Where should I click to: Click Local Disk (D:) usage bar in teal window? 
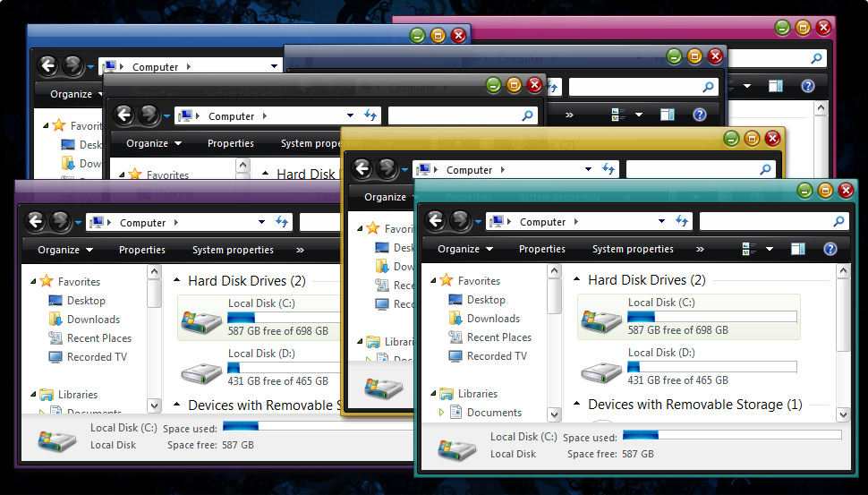click(x=712, y=366)
